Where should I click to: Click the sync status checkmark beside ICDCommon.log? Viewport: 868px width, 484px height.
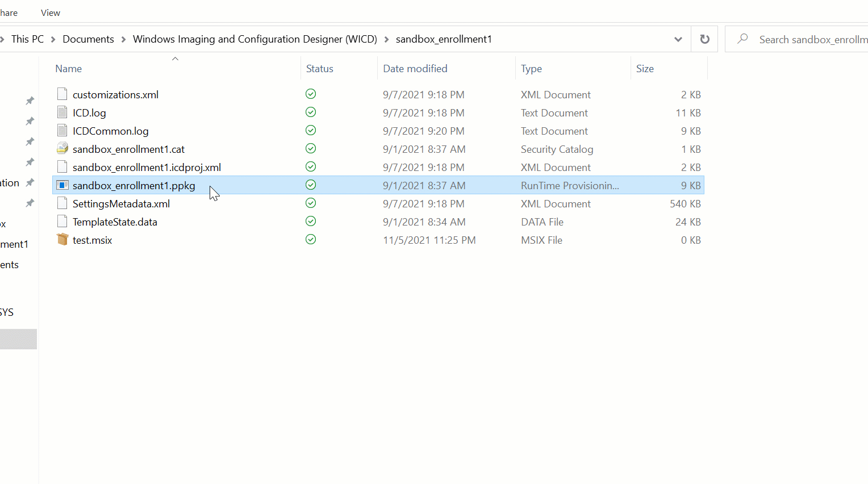point(310,130)
